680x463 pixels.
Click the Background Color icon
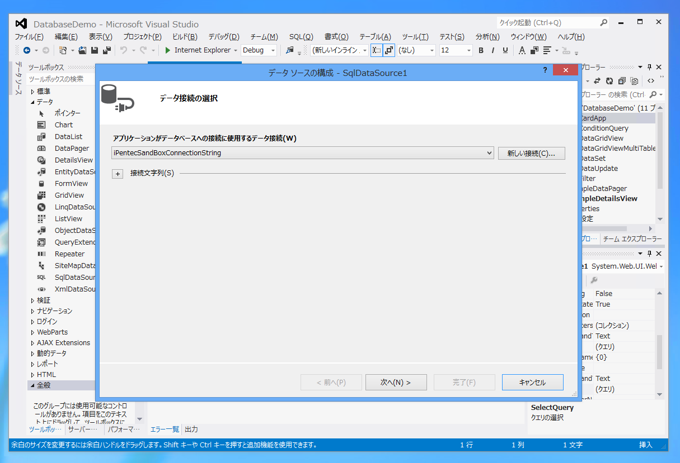tap(535, 50)
